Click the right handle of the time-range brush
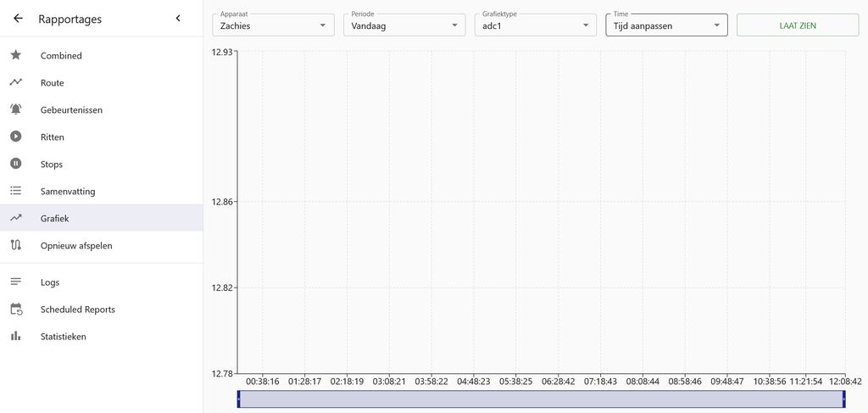Screen dimensions: 868x413 pyautogui.click(x=844, y=399)
